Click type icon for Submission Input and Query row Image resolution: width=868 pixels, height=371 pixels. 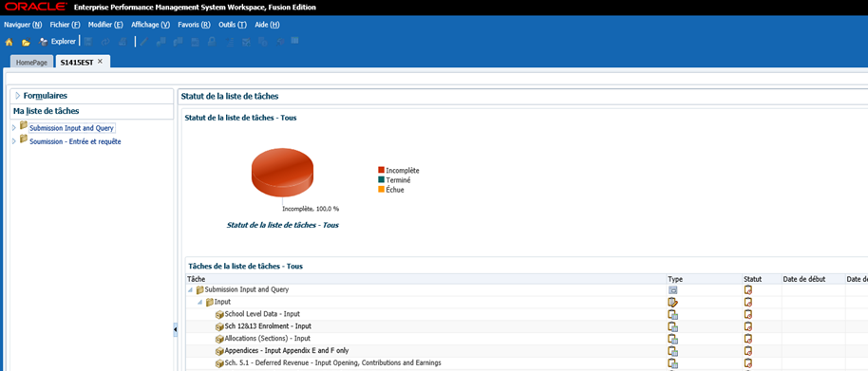coord(672,289)
